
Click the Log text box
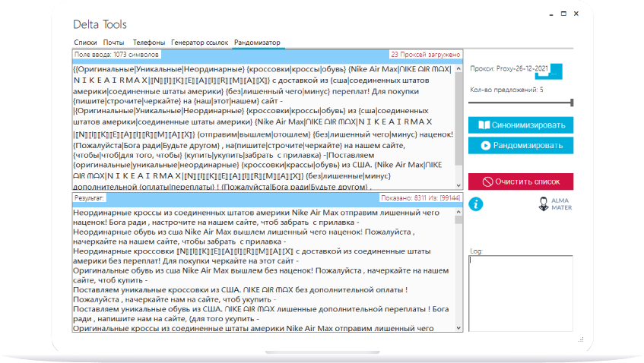coord(521,293)
